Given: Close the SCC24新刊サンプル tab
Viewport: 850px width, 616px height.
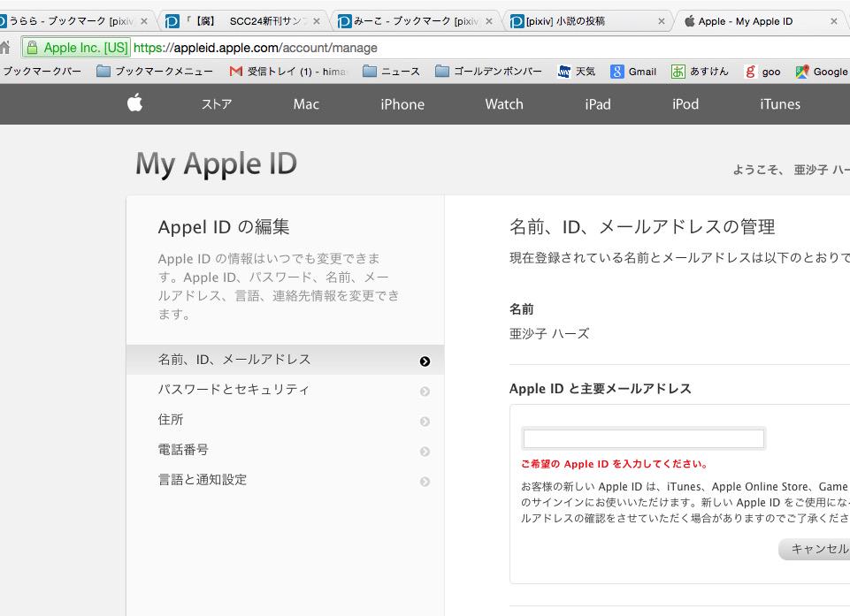Looking at the screenshot, I should [317, 21].
